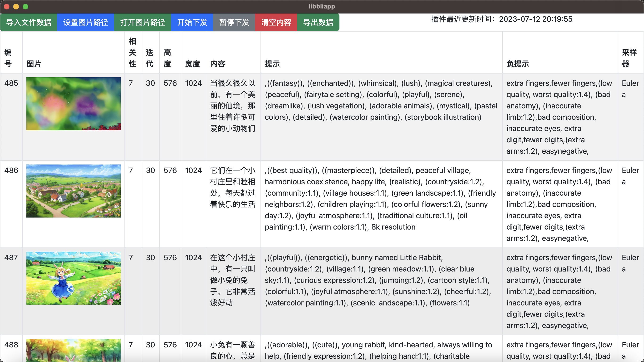644x362 pixels.
Task: Open the village thumbnail in row 486
Action: [x=74, y=191]
